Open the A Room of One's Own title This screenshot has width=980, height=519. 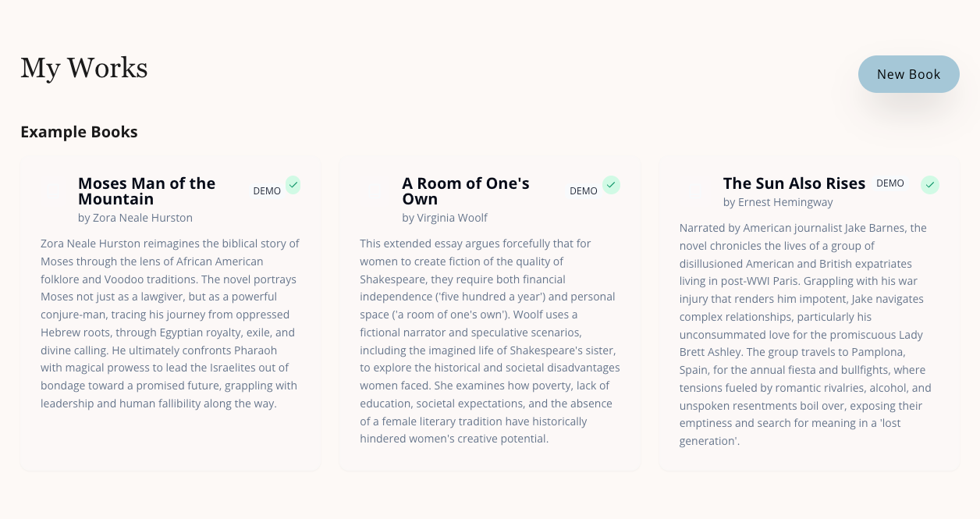coord(466,191)
